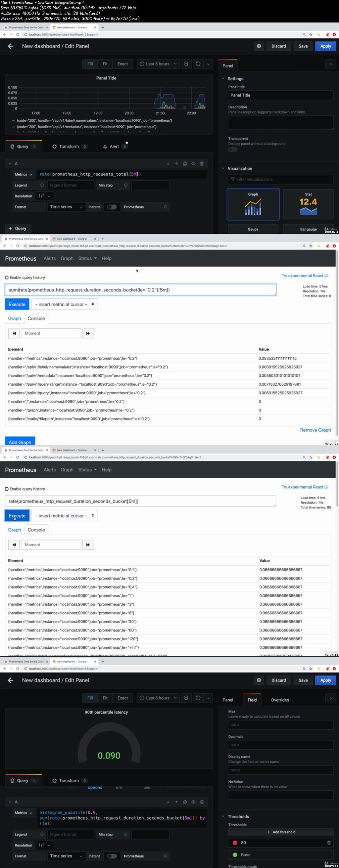Viewport: 339px width, 868px height.
Task: Open the Resolution 1/1 dropdown in Panel Title editor
Action: [44, 196]
